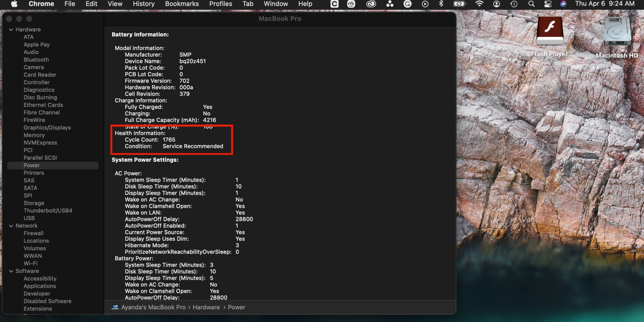The width and height of the screenshot is (644, 322).
Task: Click the user account icon in menu bar
Action: tap(496, 4)
